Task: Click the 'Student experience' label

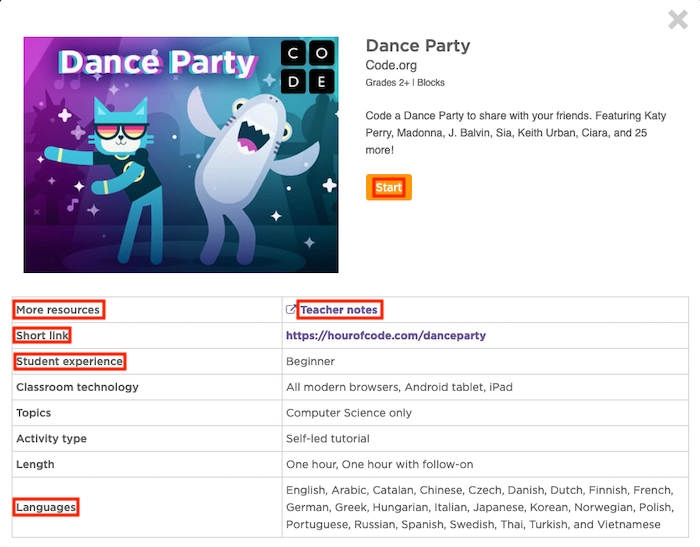Action: [x=69, y=361]
